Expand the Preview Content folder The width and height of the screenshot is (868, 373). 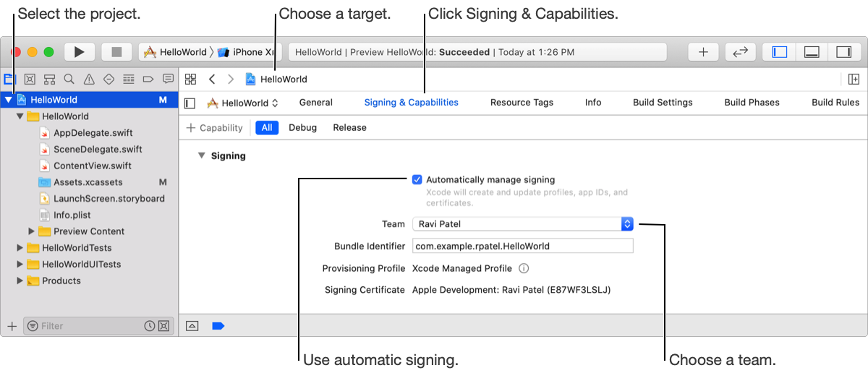pos(31,231)
